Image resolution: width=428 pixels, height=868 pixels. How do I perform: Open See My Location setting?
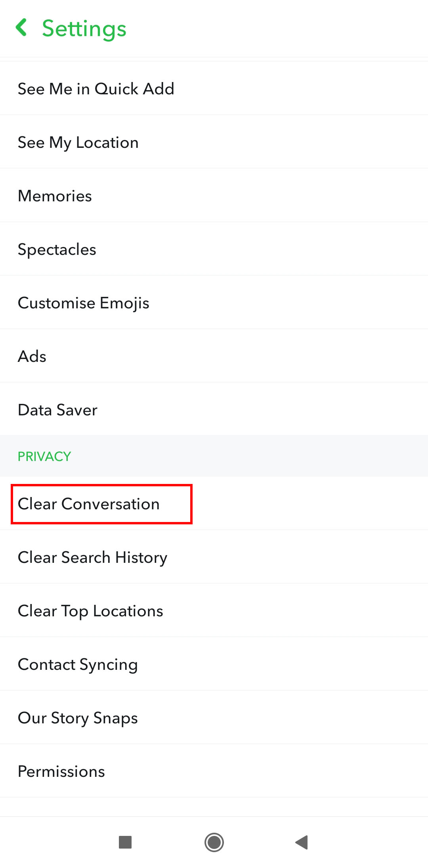pos(214,142)
